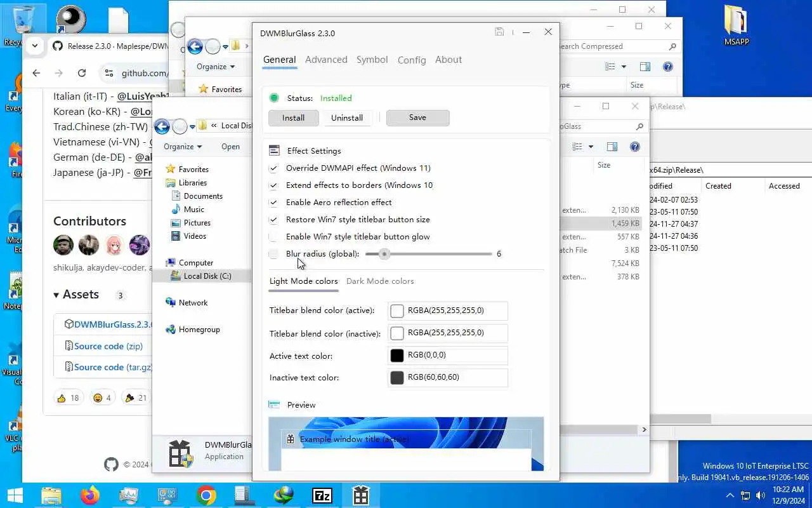Open performance monitor taskbar icon
Image resolution: width=812 pixels, height=508 pixels.
pos(129,495)
